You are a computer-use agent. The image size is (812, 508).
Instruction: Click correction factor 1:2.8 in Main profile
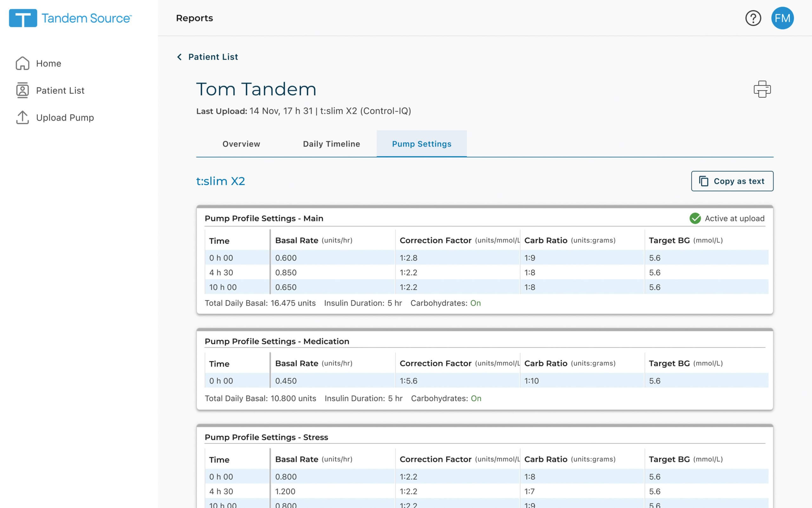click(x=408, y=258)
